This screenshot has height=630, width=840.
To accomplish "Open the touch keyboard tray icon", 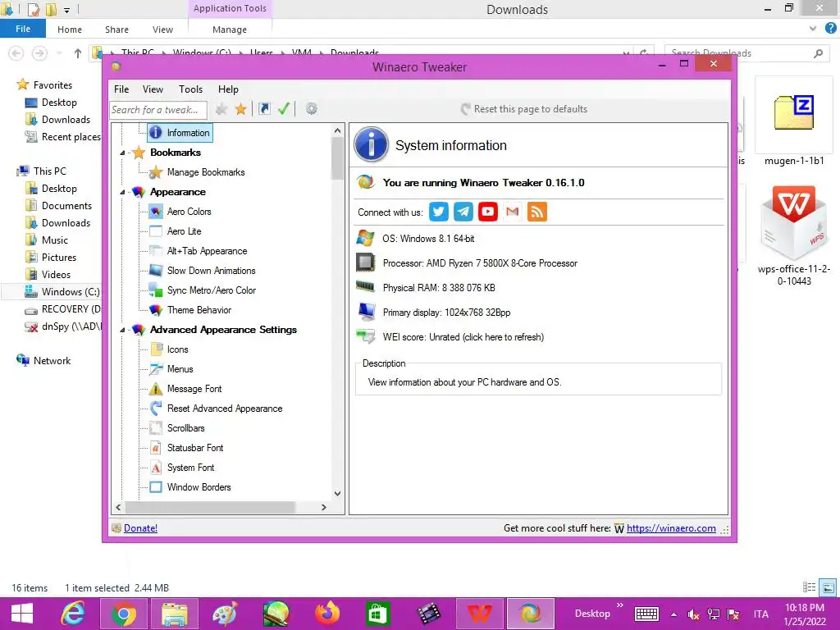I will point(646,614).
